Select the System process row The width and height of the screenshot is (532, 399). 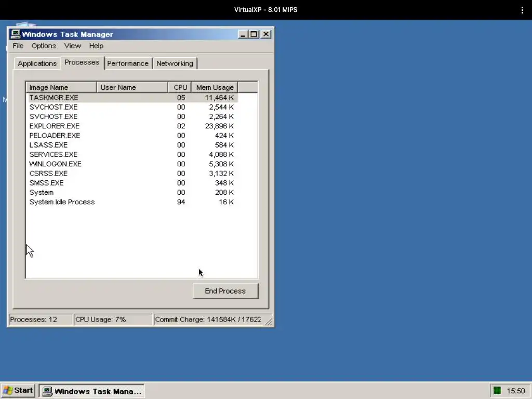click(x=133, y=193)
